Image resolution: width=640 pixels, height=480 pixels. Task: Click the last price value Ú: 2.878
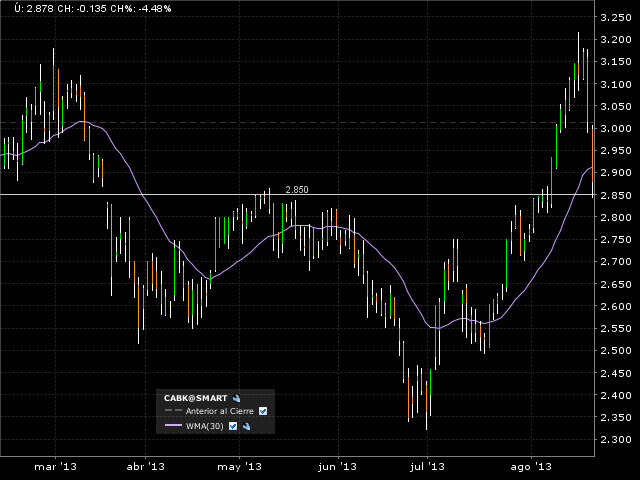[34, 9]
